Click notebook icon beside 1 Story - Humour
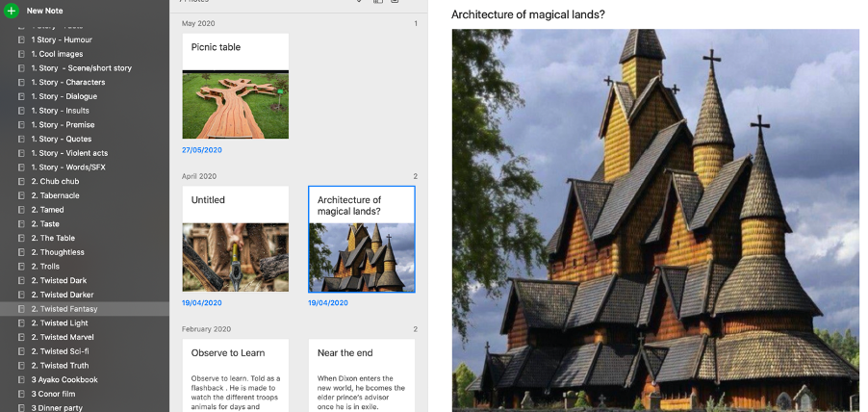The image size is (868, 412). coord(21,39)
